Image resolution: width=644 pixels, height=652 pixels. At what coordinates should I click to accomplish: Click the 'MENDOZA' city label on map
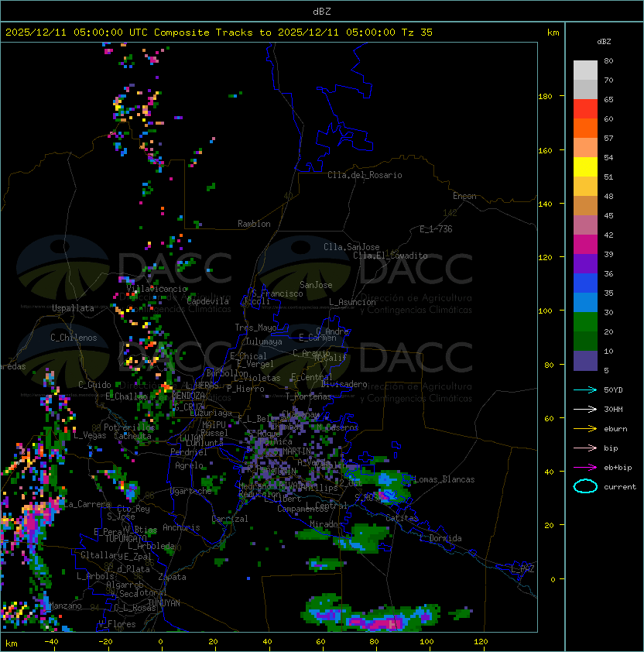tap(189, 395)
